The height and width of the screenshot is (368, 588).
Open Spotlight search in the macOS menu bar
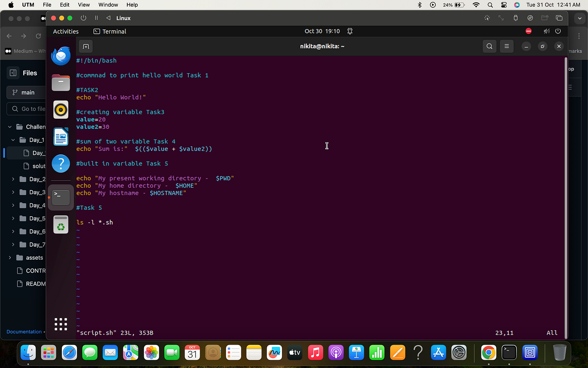point(490,5)
